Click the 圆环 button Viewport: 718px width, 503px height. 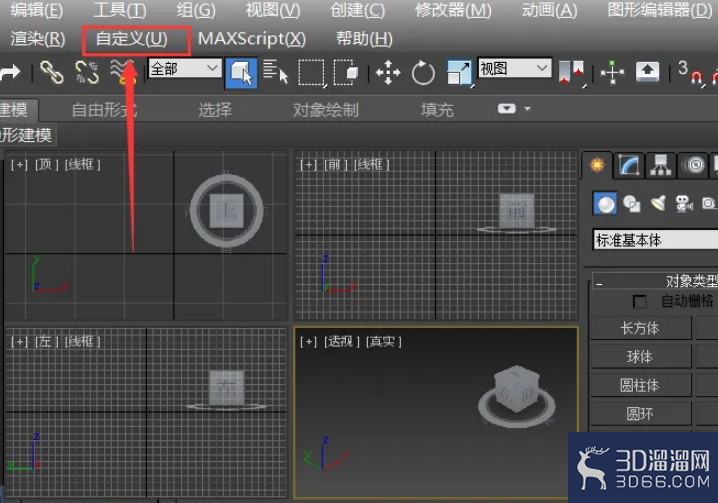pyautogui.click(x=640, y=414)
